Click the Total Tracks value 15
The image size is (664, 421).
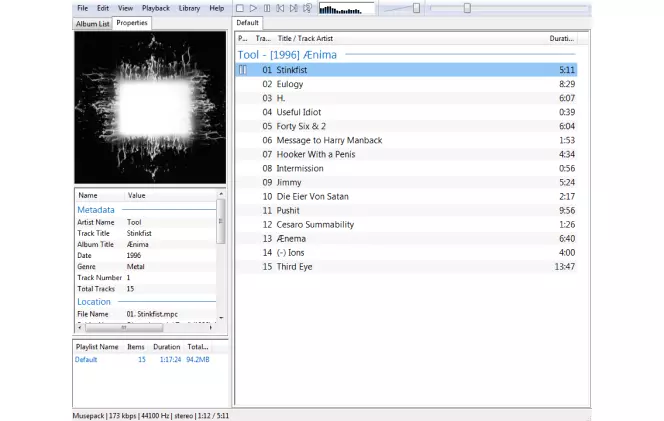130,288
